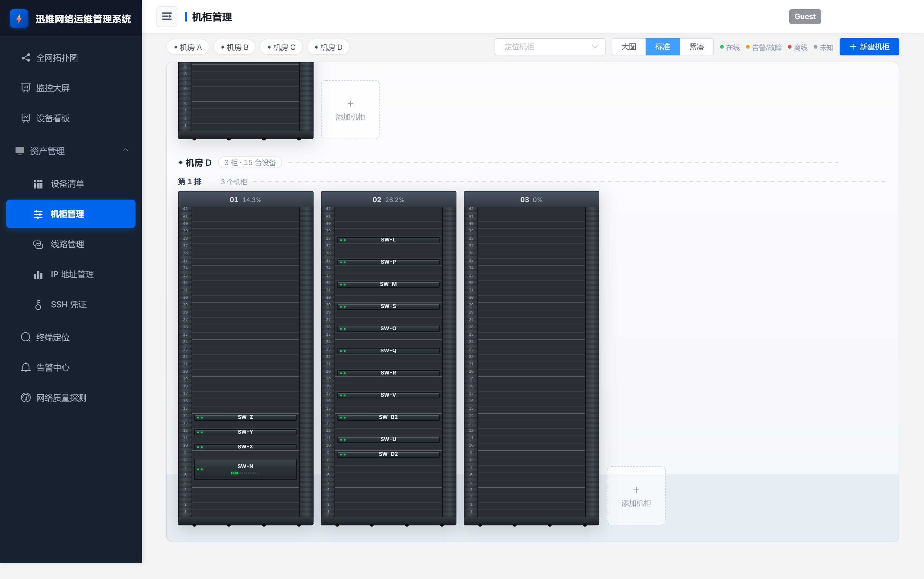Collapse 资产管理 menu chevron
The height and width of the screenshot is (579, 924).
(125, 150)
